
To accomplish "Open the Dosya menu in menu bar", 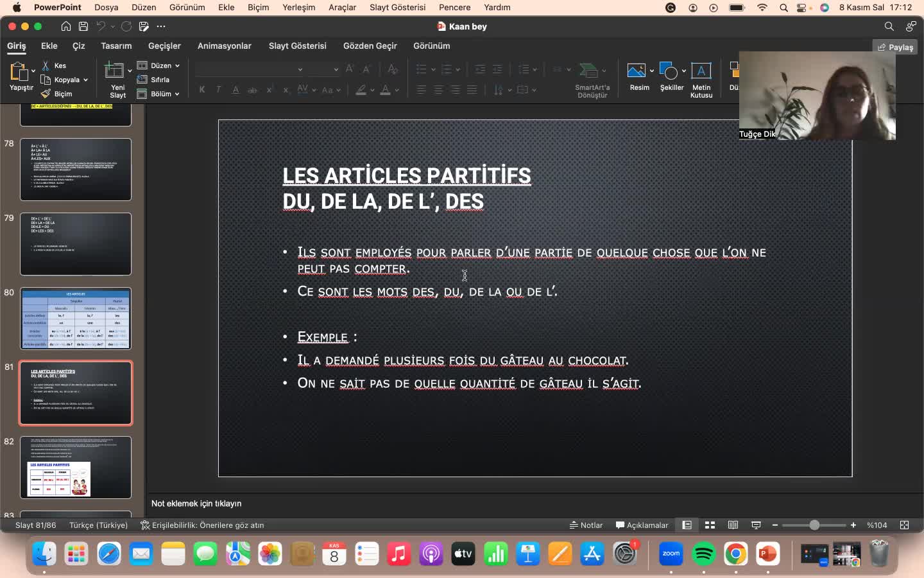I will tap(107, 7).
